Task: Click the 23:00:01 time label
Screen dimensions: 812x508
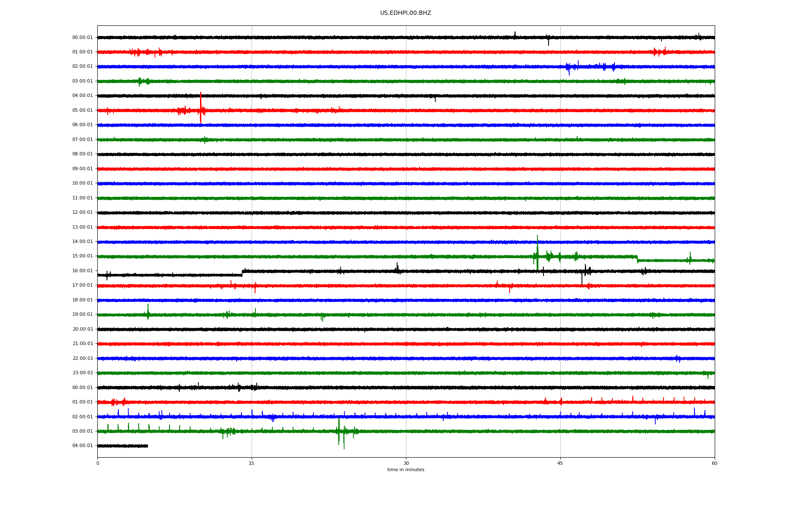Action: tap(82, 373)
